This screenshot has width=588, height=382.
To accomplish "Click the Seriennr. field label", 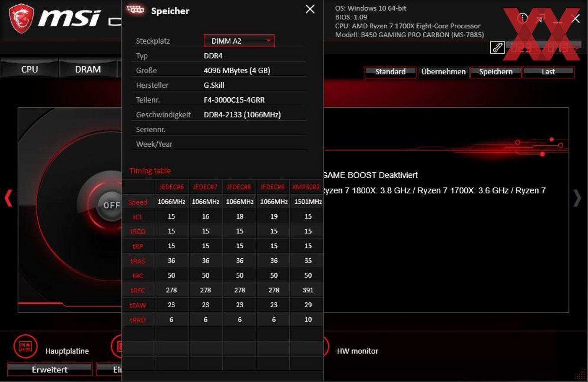I will point(151,129).
